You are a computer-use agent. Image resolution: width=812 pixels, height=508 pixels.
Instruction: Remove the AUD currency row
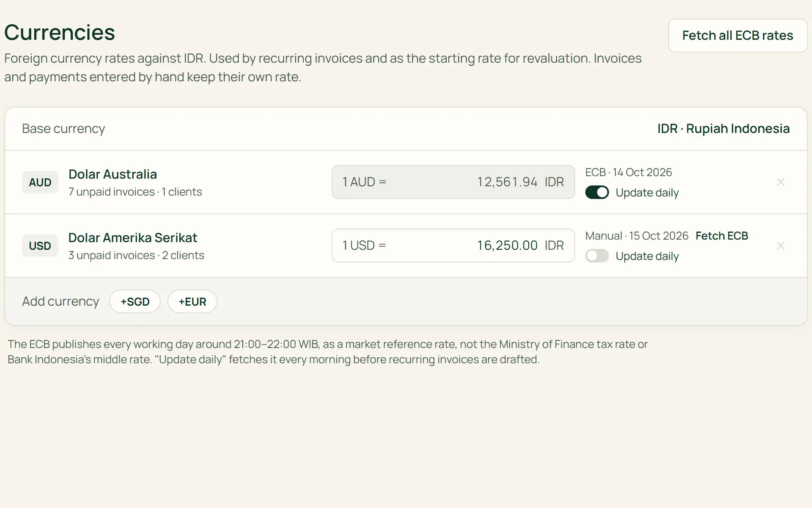pos(781,182)
